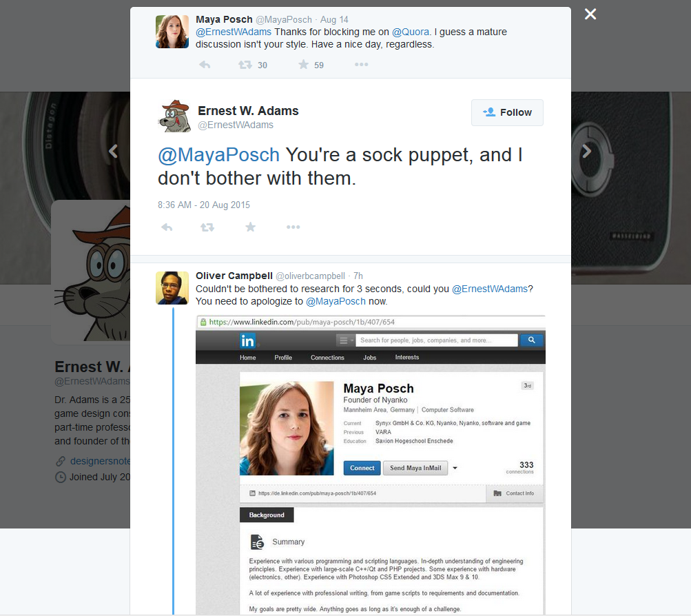Close the tweet overlay with X
Viewport: 691px width, 616px height.
pyautogui.click(x=590, y=14)
